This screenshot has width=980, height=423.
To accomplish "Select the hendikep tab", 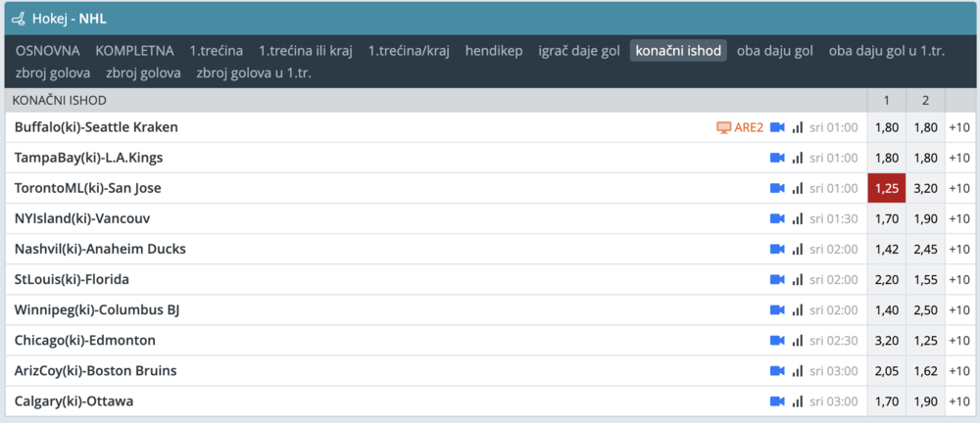I will pos(494,51).
